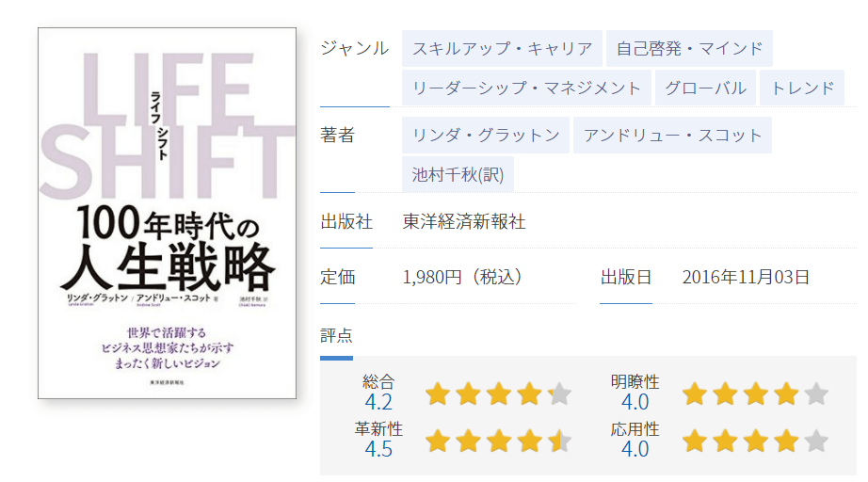This screenshot has height=482, width=868.
Task: Click the 総合 score value 4.2
Action: [378, 402]
